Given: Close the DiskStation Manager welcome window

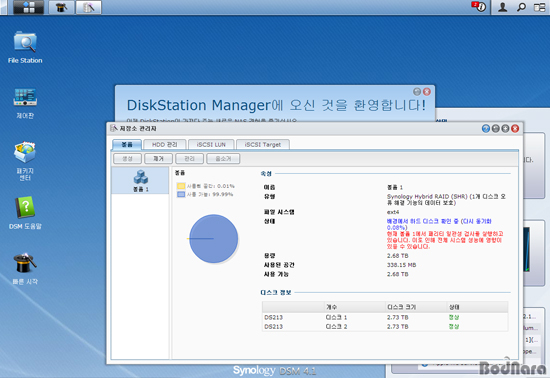Looking at the screenshot, I should point(427,92).
